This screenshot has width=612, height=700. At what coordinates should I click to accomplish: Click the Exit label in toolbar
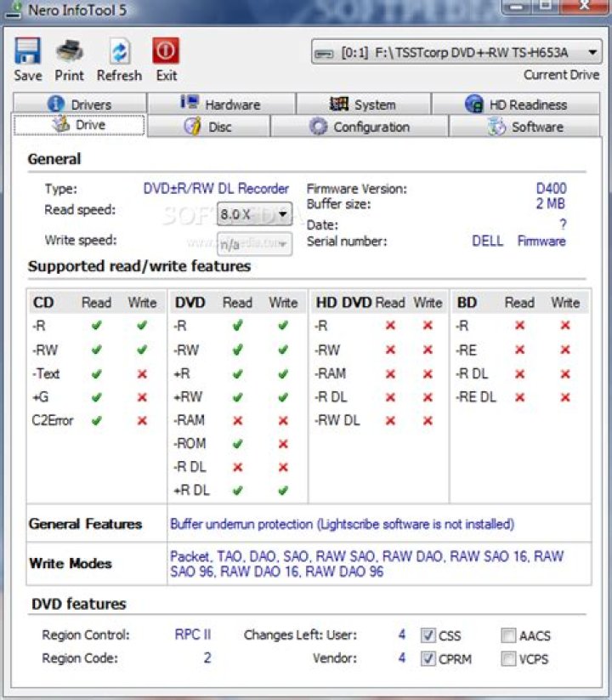pyautogui.click(x=167, y=75)
